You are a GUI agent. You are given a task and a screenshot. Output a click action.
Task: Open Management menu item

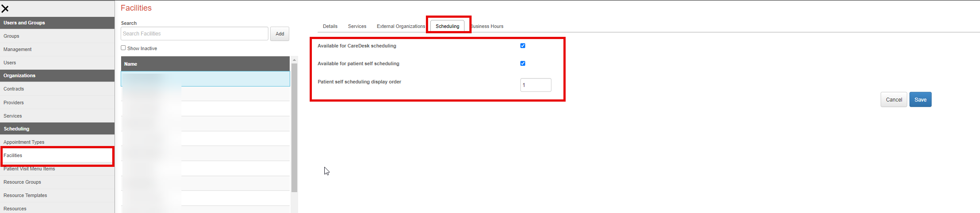[x=57, y=49]
